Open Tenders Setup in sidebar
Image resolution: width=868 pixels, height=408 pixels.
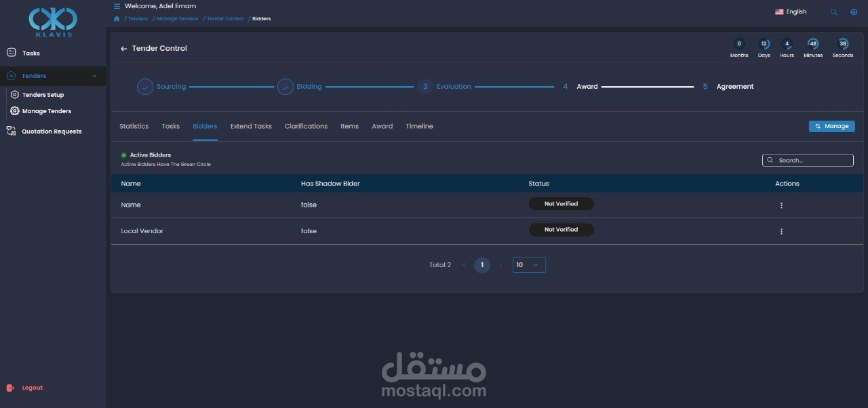(x=43, y=95)
